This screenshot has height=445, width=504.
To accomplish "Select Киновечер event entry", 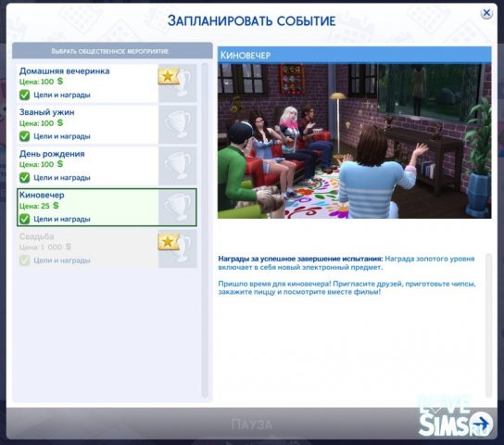I will tap(87, 207).
